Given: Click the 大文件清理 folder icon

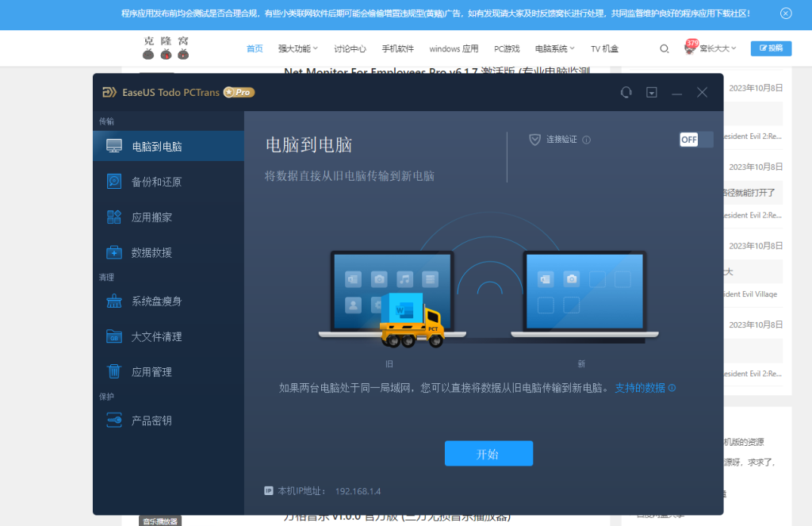Looking at the screenshot, I should (x=114, y=336).
